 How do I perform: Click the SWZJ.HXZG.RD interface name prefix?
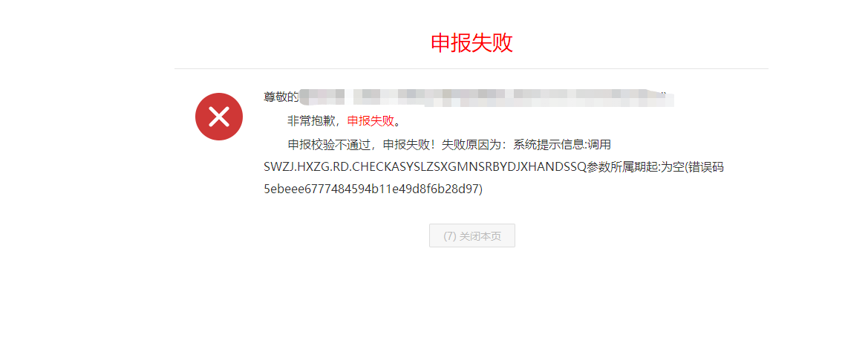(x=307, y=168)
